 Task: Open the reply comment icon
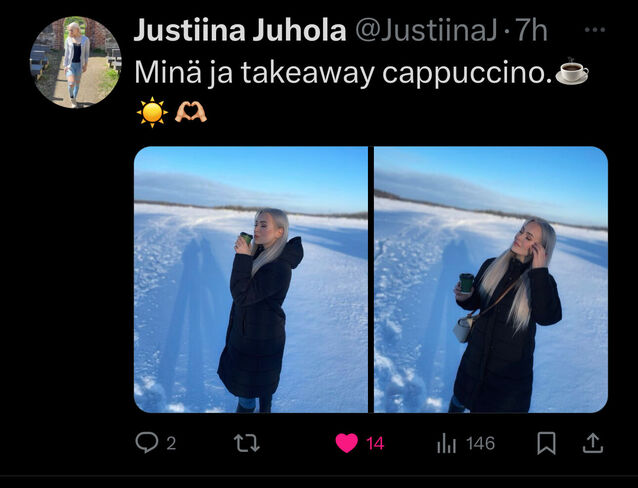pos(146,443)
